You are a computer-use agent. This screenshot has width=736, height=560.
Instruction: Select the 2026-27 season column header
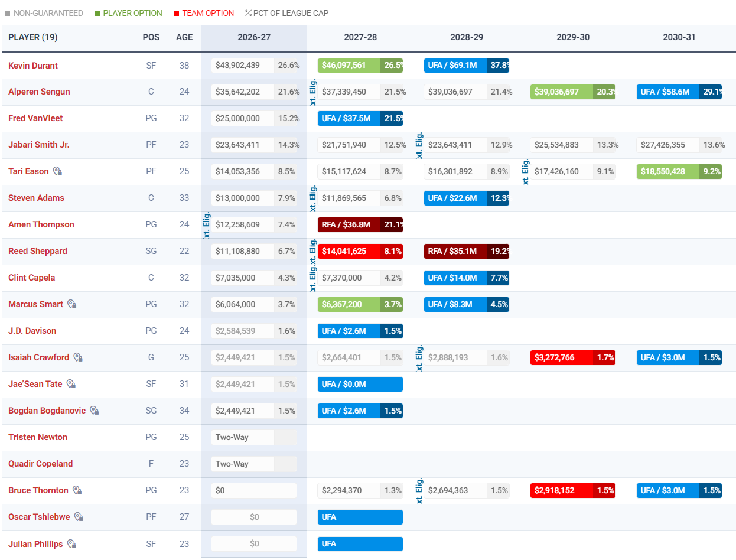click(x=254, y=37)
